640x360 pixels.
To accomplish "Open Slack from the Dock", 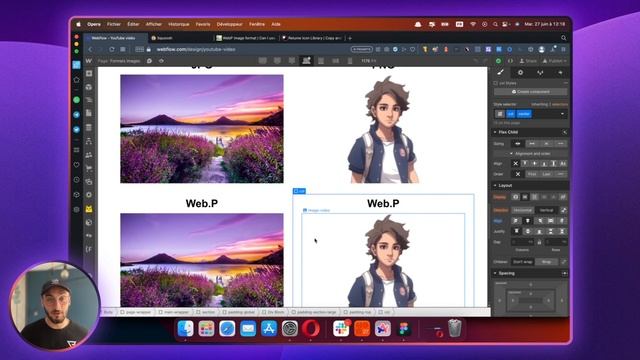I will pos(341,329).
